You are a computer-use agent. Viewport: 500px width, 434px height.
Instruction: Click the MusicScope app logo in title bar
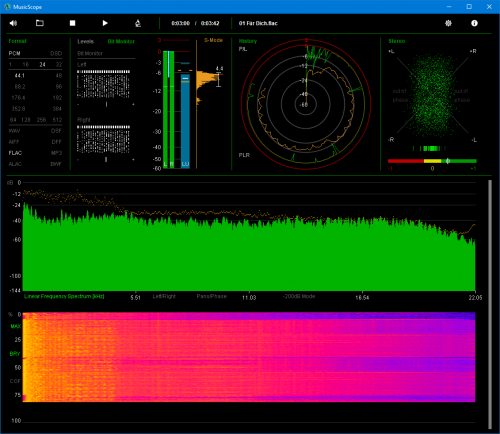pyautogui.click(x=7, y=7)
